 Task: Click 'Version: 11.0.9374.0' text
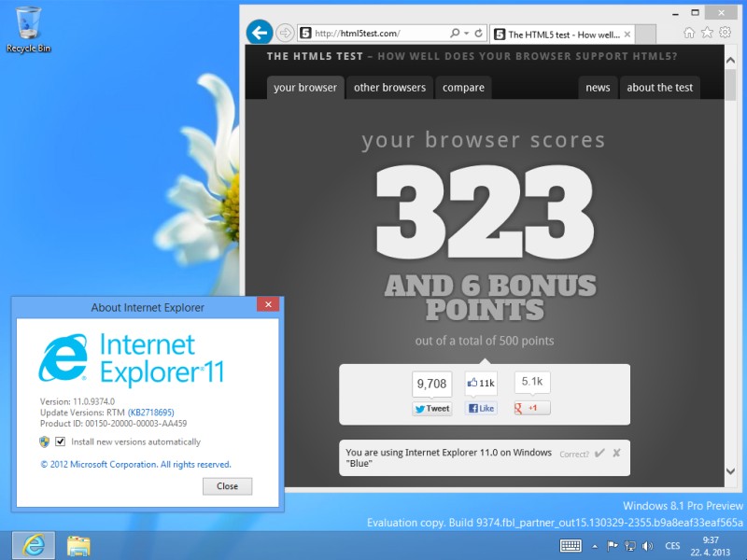click(78, 401)
